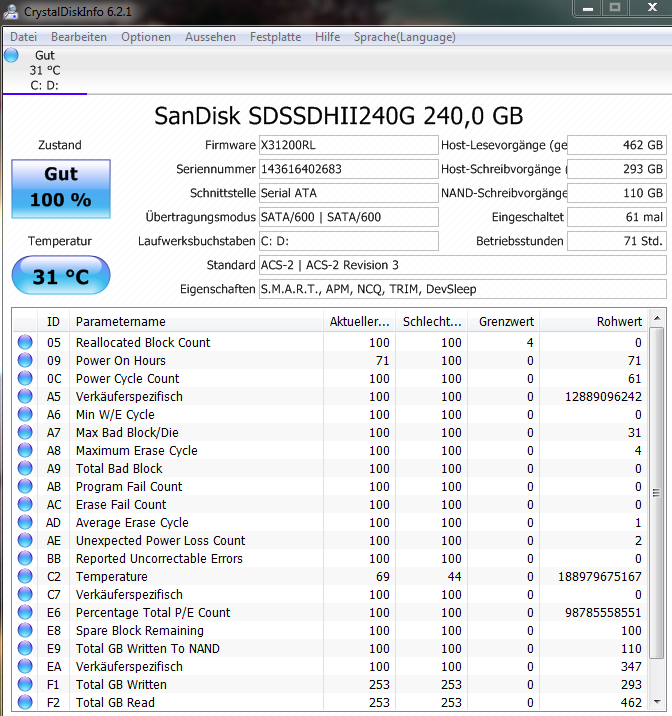Image resolution: width=672 pixels, height=716 pixels.
Task: Click the status orb of Spare Block Remaining
Action: point(25,630)
